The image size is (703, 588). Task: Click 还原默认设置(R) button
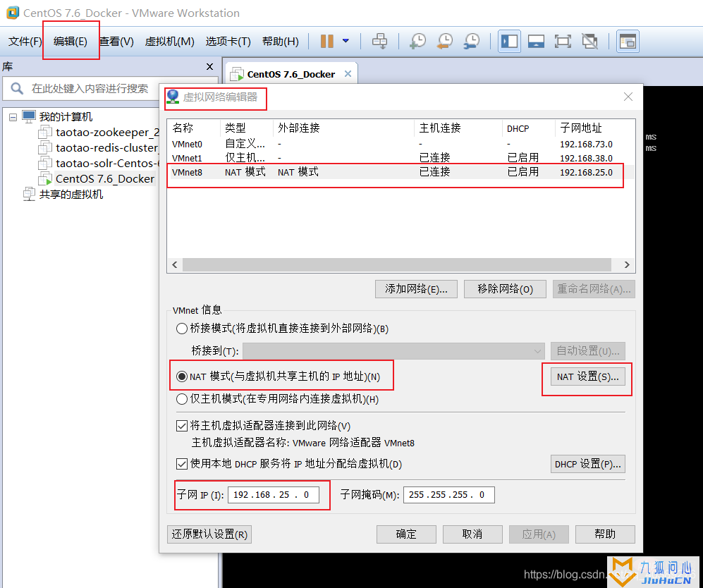[x=209, y=534]
